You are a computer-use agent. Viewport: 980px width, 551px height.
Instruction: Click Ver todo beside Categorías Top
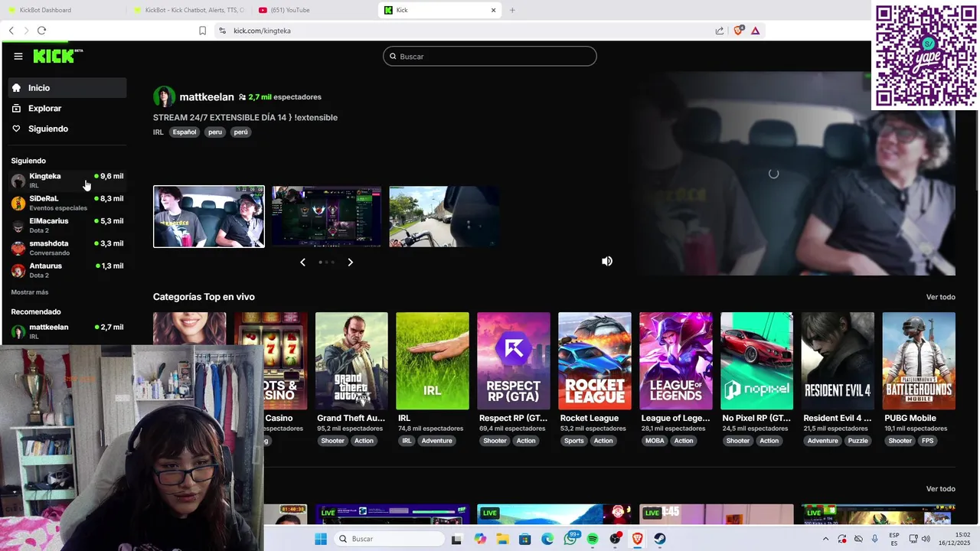coord(941,297)
